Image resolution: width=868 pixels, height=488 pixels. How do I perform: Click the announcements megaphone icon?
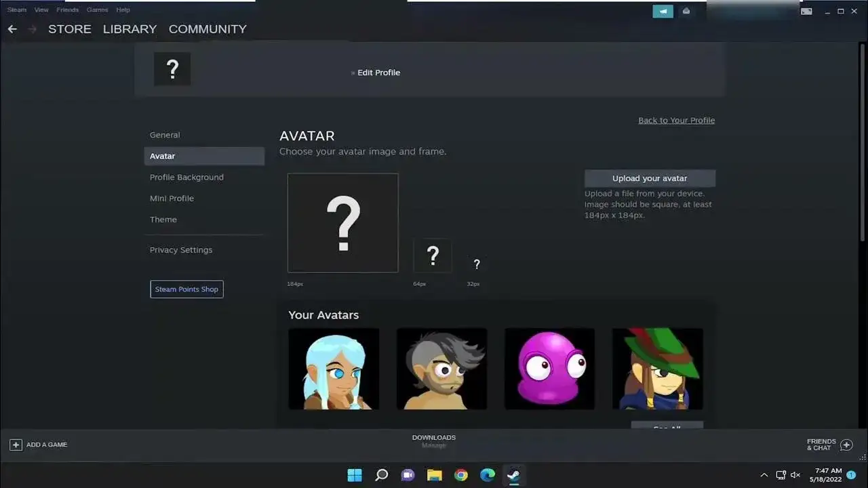click(663, 11)
